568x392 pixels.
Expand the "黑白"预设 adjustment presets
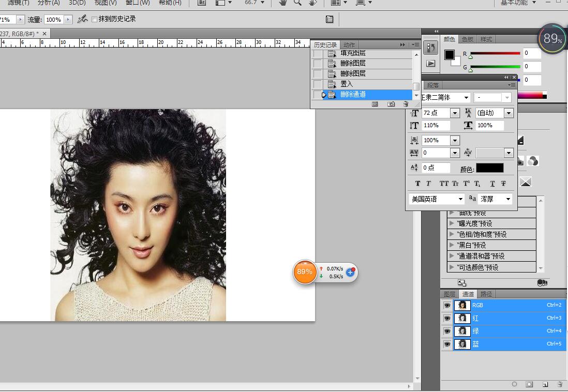[452, 245]
